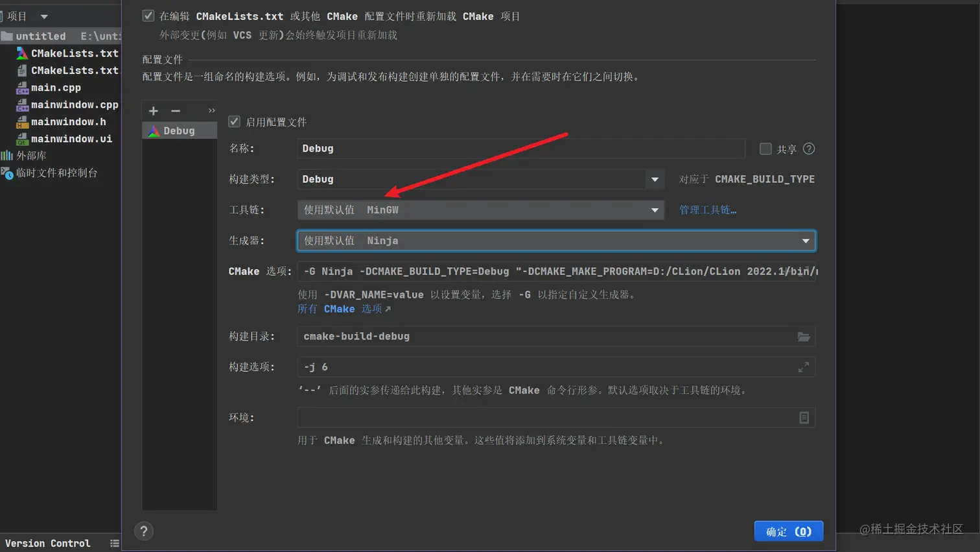
Task: Show more profile toolbar actions
Action: (211, 111)
